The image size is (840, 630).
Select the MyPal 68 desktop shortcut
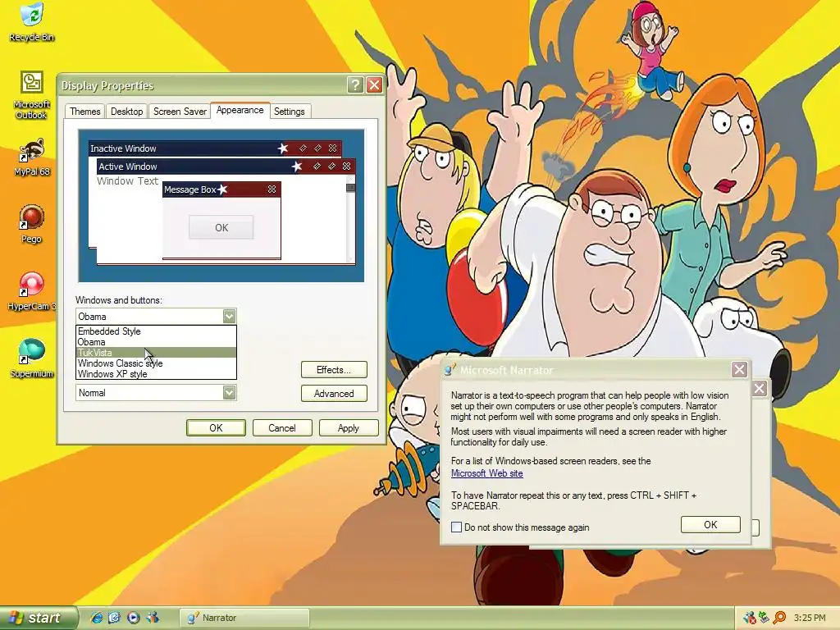(32, 157)
